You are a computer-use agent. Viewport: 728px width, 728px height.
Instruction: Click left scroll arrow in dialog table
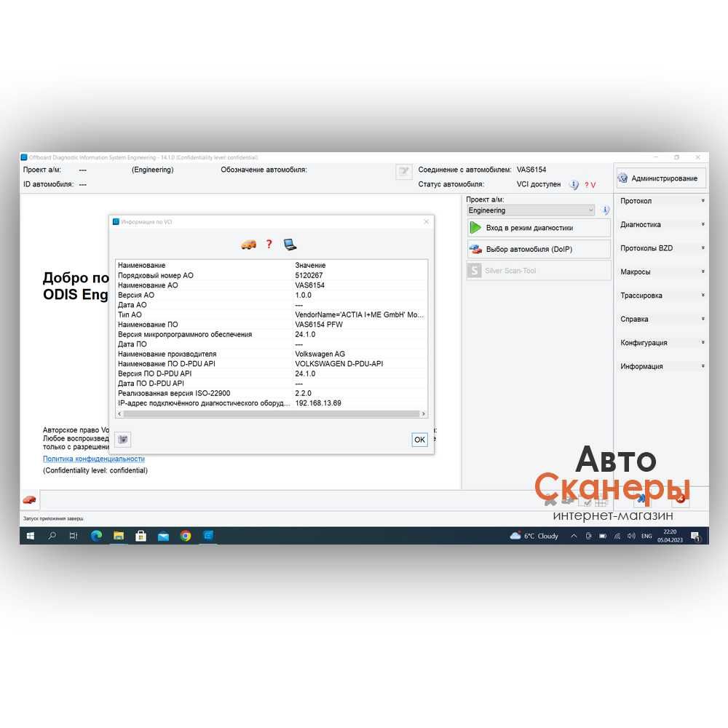(120, 414)
